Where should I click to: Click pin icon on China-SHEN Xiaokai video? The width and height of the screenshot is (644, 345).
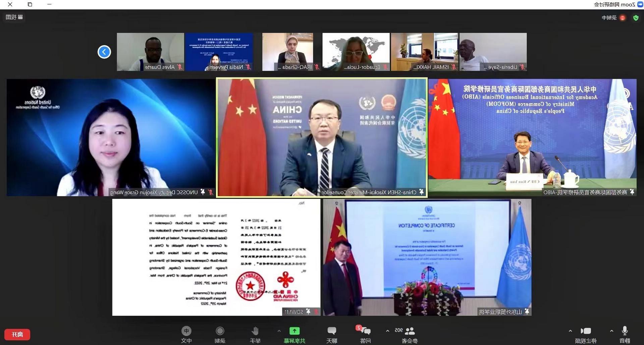tap(422, 192)
